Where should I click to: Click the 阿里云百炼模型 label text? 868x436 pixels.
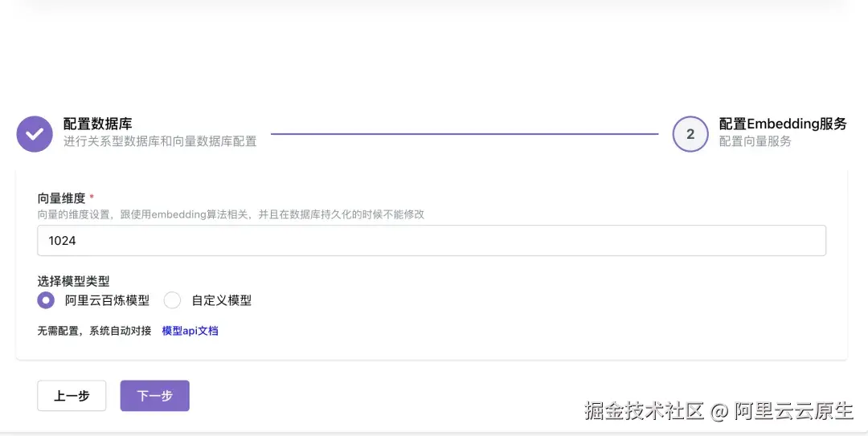pyautogui.click(x=108, y=300)
